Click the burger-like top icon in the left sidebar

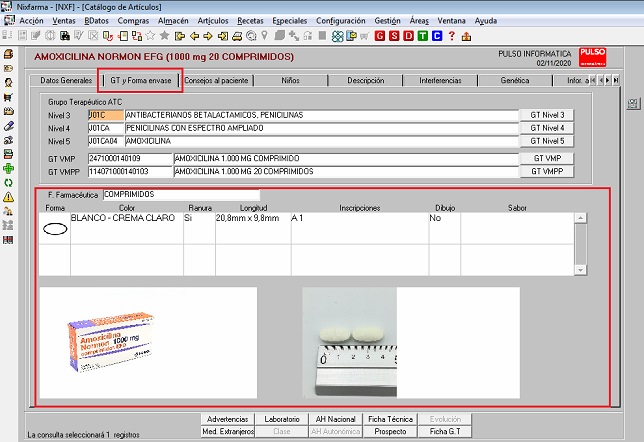point(8,54)
